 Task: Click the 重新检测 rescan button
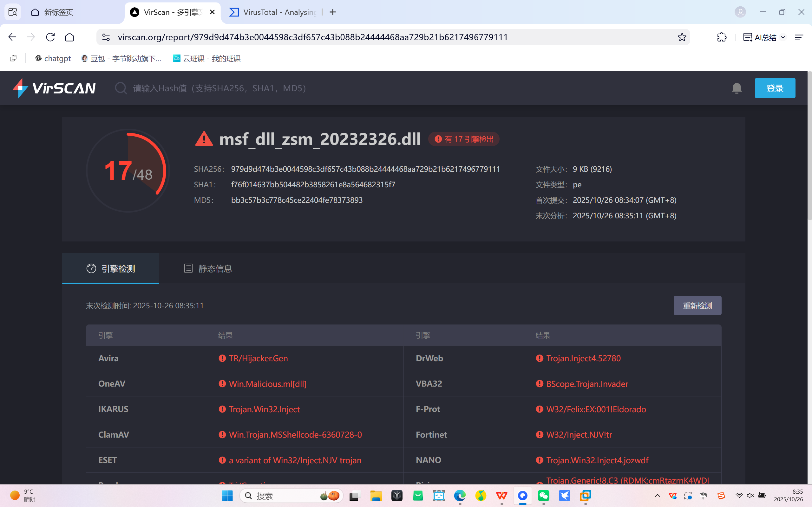697,305
